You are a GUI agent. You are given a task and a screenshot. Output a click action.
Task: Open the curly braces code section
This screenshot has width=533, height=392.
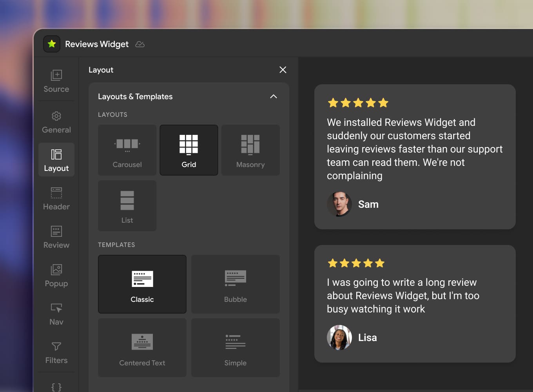point(56,387)
